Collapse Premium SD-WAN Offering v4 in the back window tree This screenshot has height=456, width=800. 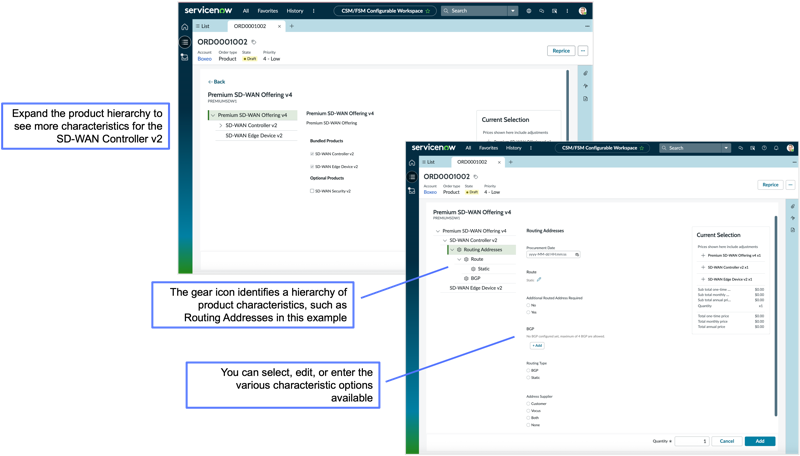pyautogui.click(x=213, y=115)
